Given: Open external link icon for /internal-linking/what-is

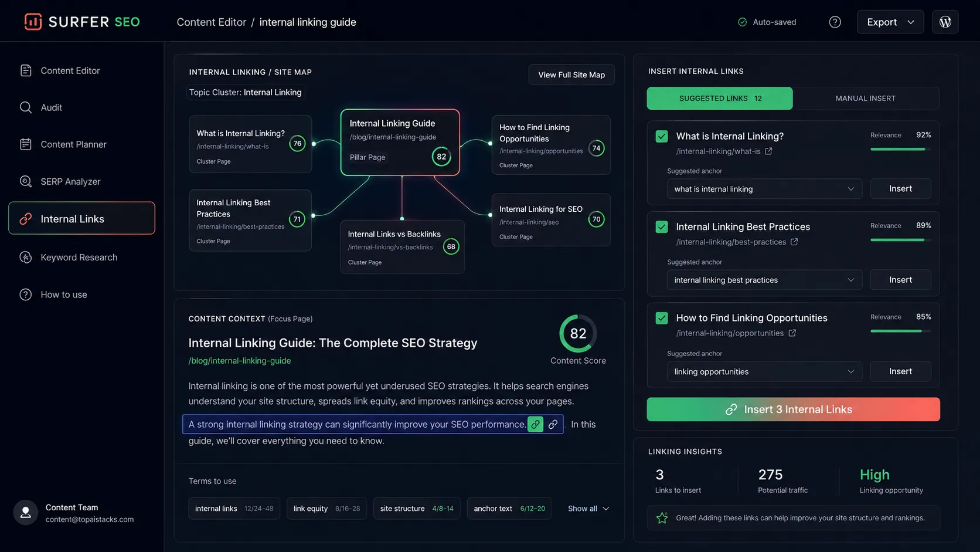Looking at the screenshot, I should click(768, 151).
